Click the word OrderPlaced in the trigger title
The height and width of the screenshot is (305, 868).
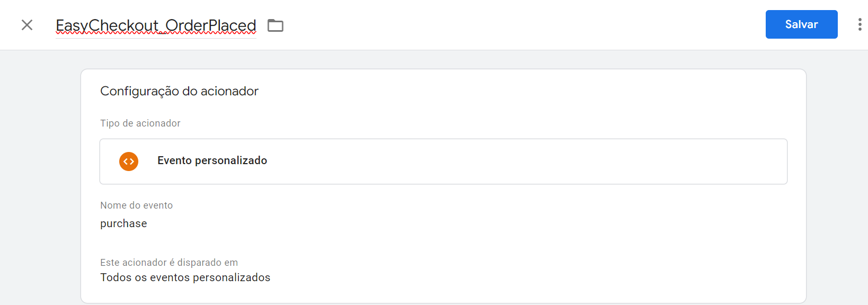(x=211, y=25)
